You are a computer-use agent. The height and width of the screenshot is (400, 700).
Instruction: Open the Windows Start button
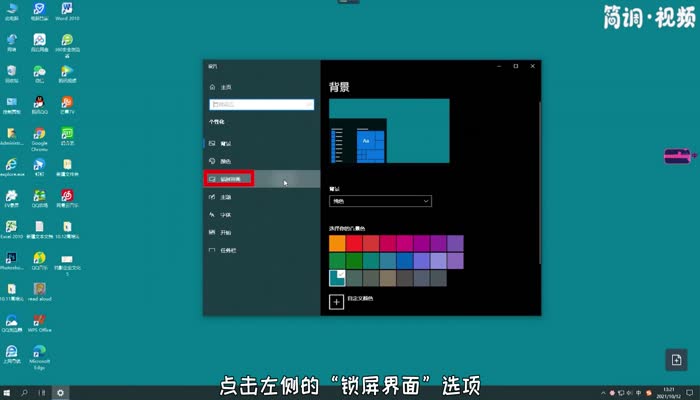pyautogui.click(x=8, y=392)
